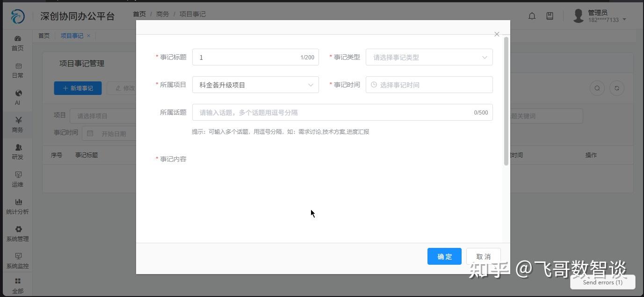The height and width of the screenshot is (297, 644).
Task: Expand the 所属项目 project dropdown
Action: (255, 85)
